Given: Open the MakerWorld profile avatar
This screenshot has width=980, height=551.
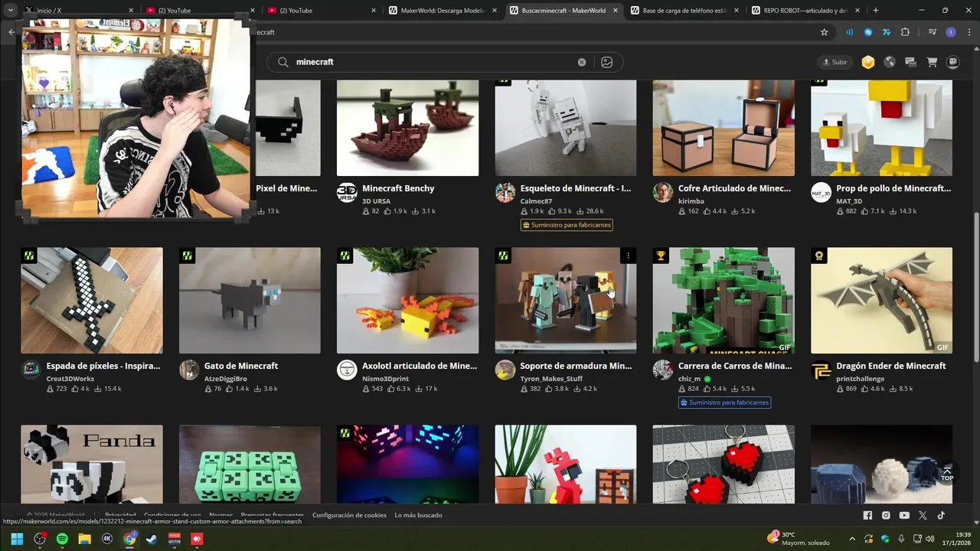Looking at the screenshot, I should 953,62.
